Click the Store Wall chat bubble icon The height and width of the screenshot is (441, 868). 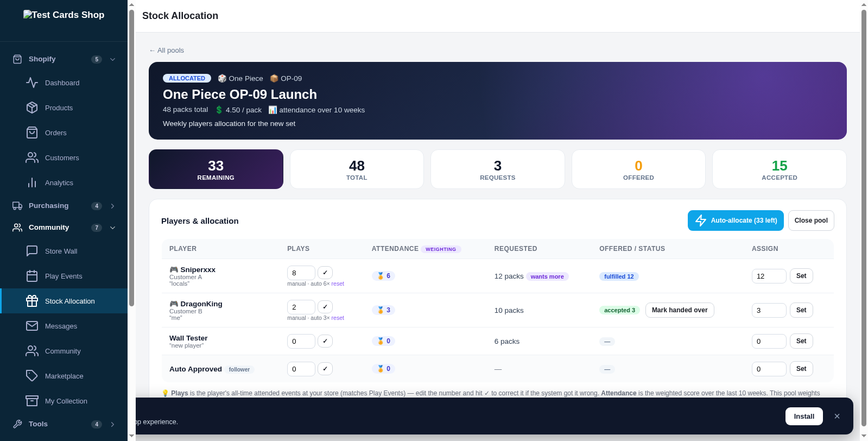point(32,251)
